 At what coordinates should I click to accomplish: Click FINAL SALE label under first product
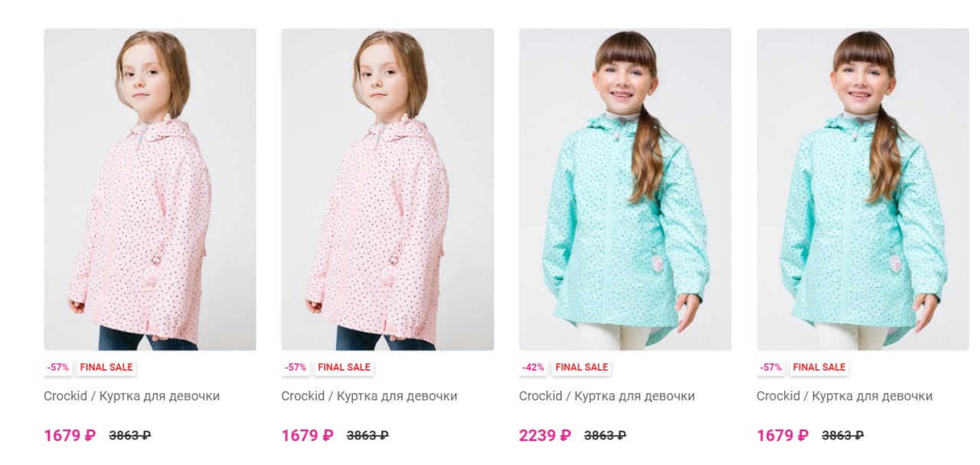[106, 367]
